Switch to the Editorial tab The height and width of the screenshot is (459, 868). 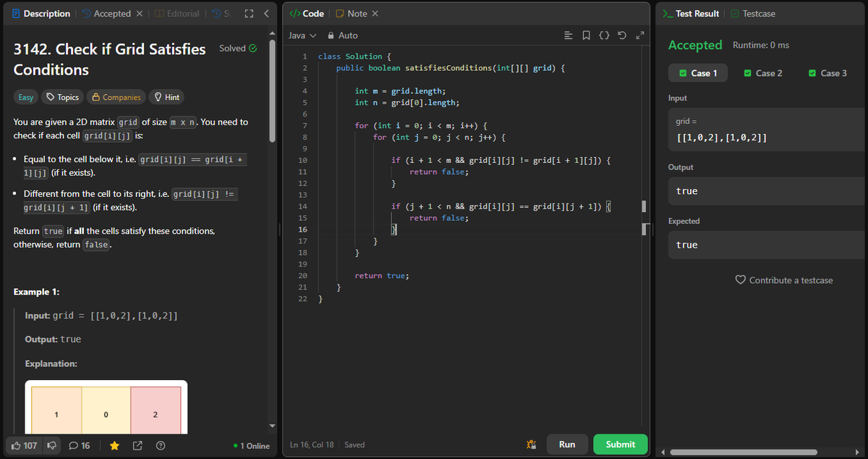click(176, 13)
